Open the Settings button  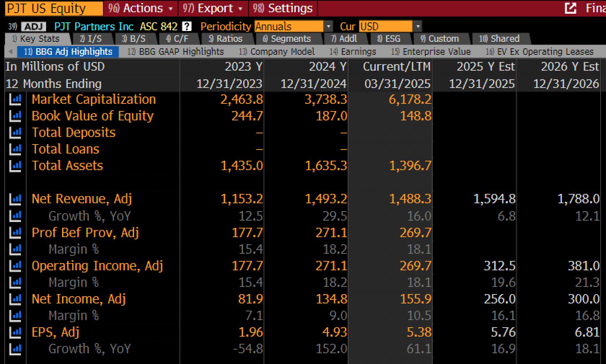coord(283,8)
